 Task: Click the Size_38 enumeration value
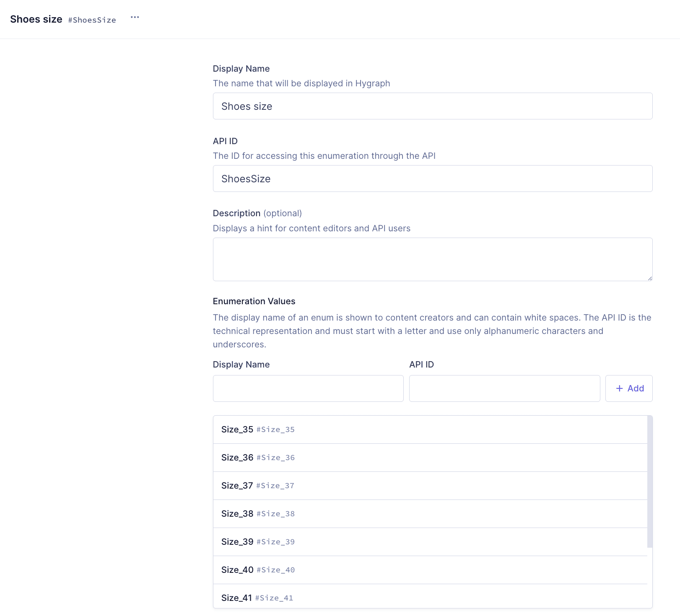click(430, 514)
